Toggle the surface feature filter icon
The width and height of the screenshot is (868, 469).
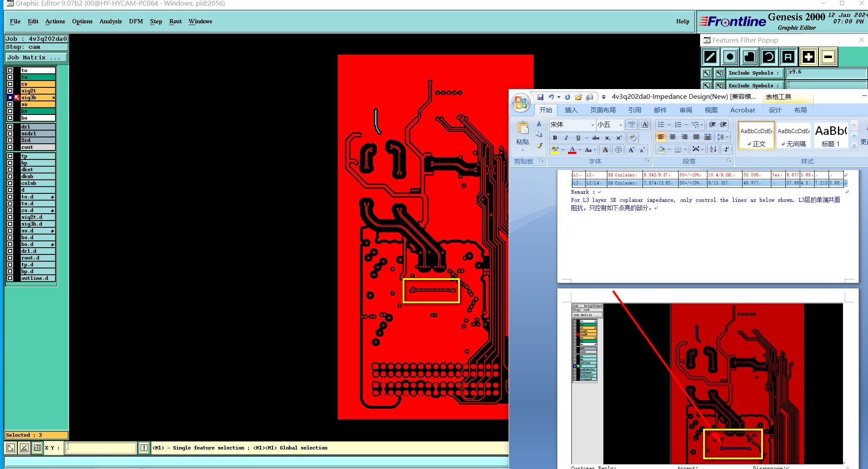749,57
